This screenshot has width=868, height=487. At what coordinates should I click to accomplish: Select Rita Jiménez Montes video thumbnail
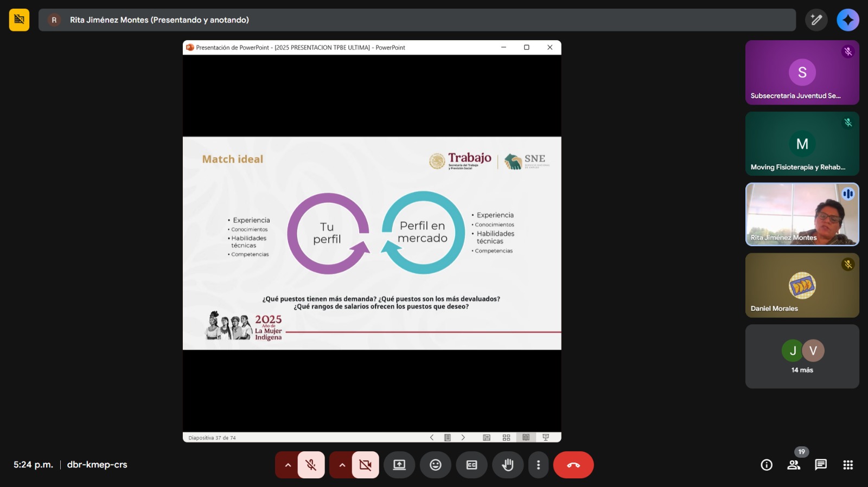point(802,214)
